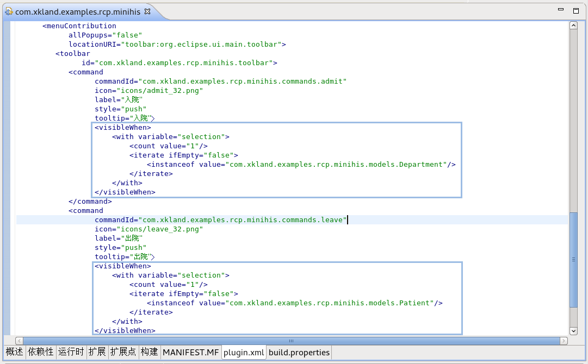Close the com.xkland.examples.rcp.minihis editor tab
588x364 pixels.
[147, 11]
